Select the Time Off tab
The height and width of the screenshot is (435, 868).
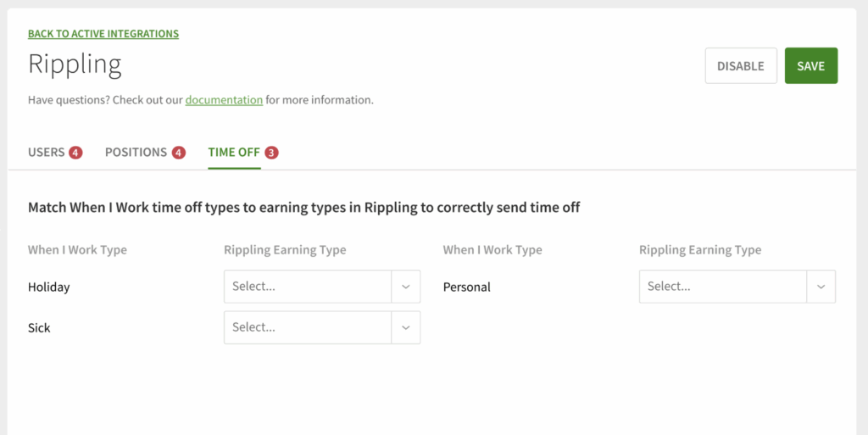234,153
